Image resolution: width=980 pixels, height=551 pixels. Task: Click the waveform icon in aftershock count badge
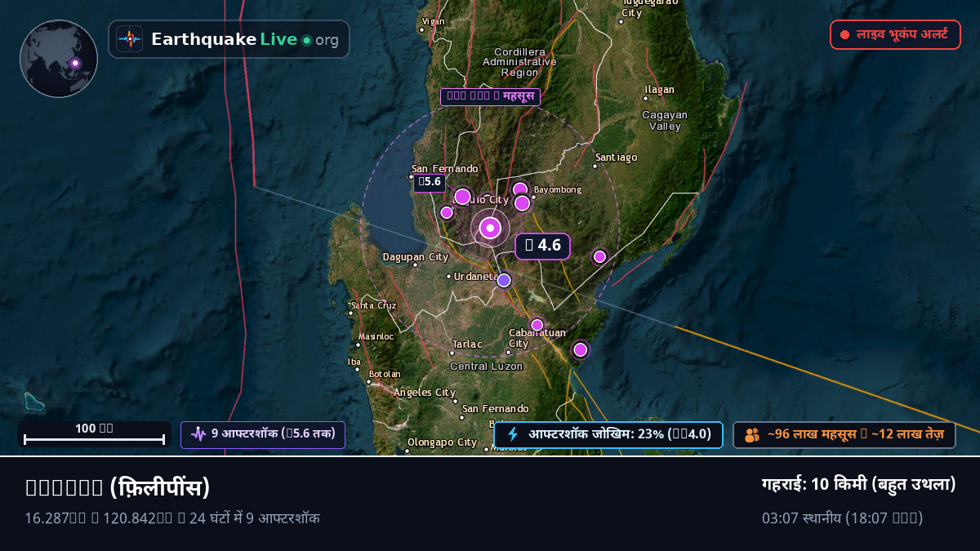198,434
